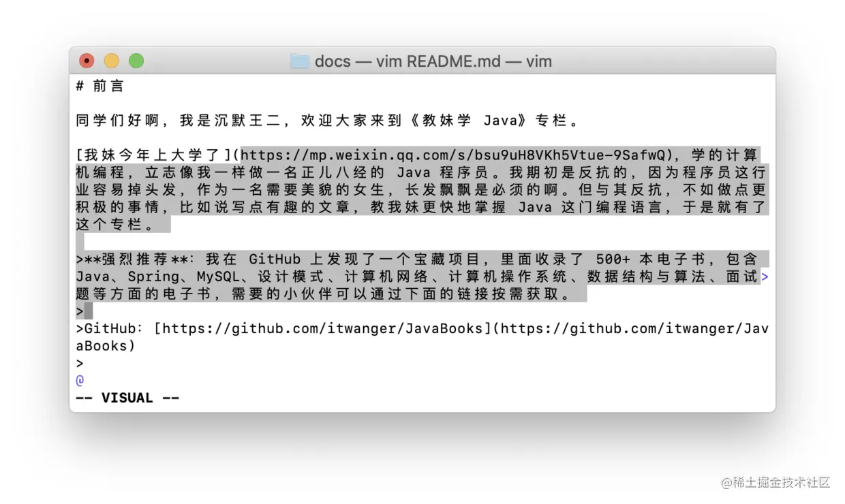Click the purple '>' wrap indicator at right edge

click(764, 277)
